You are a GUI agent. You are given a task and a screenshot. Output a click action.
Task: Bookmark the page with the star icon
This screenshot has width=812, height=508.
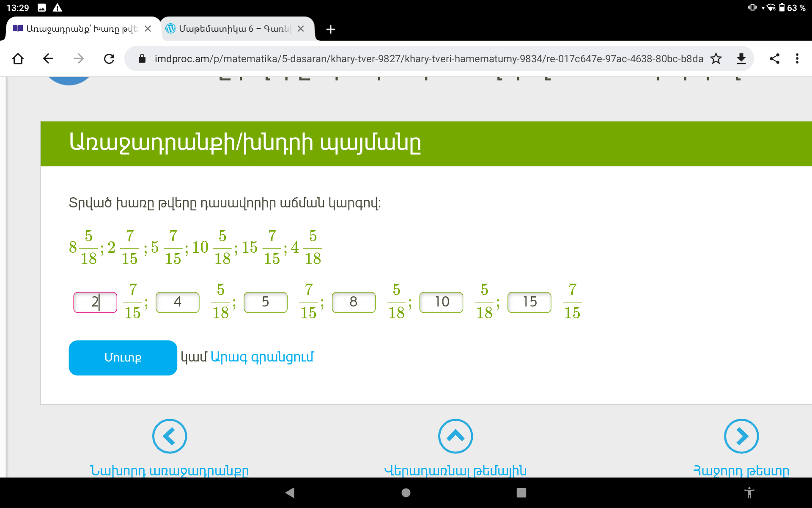coord(716,58)
